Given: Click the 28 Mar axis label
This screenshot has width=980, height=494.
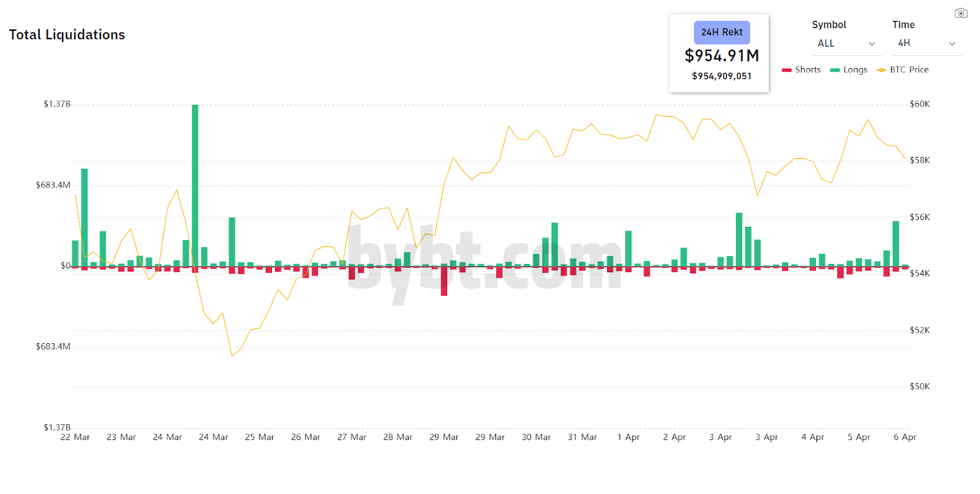Looking at the screenshot, I should (x=398, y=437).
